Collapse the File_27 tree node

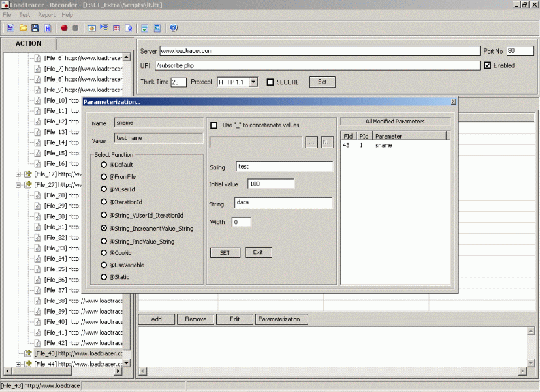18,185
